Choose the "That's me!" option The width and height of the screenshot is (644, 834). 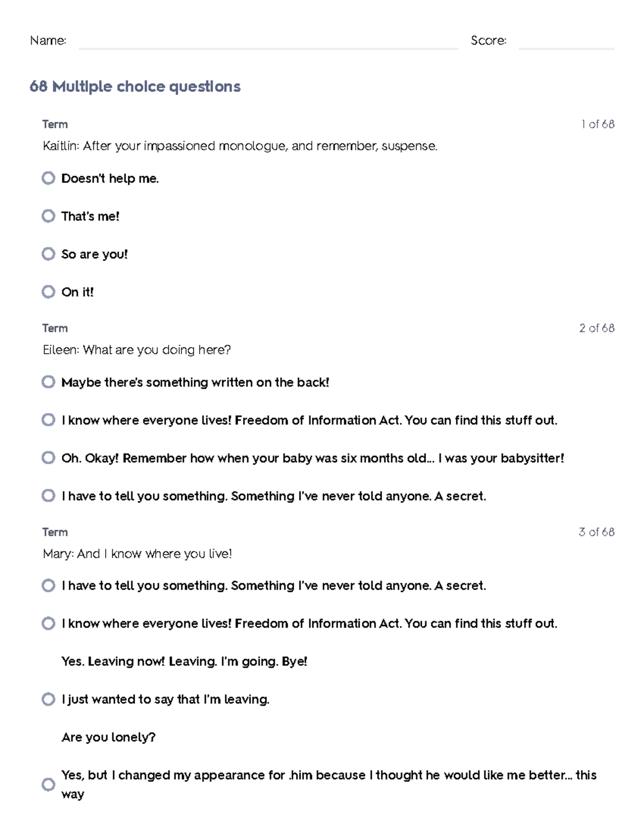[x=48, y=216]
